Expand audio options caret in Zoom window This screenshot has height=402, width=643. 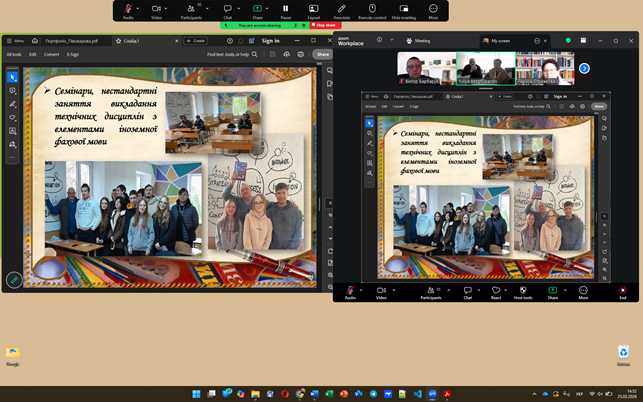361,290
